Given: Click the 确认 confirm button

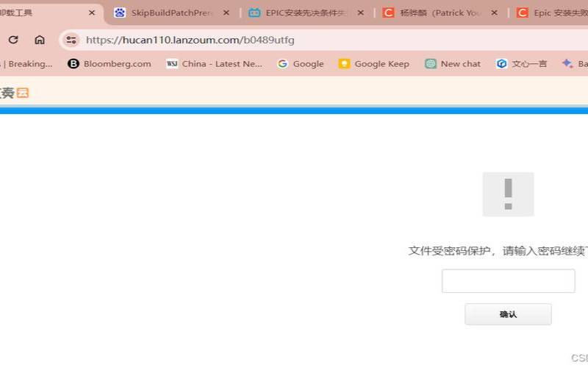Looking at the screenshot, I should click(x=508, y=314).
